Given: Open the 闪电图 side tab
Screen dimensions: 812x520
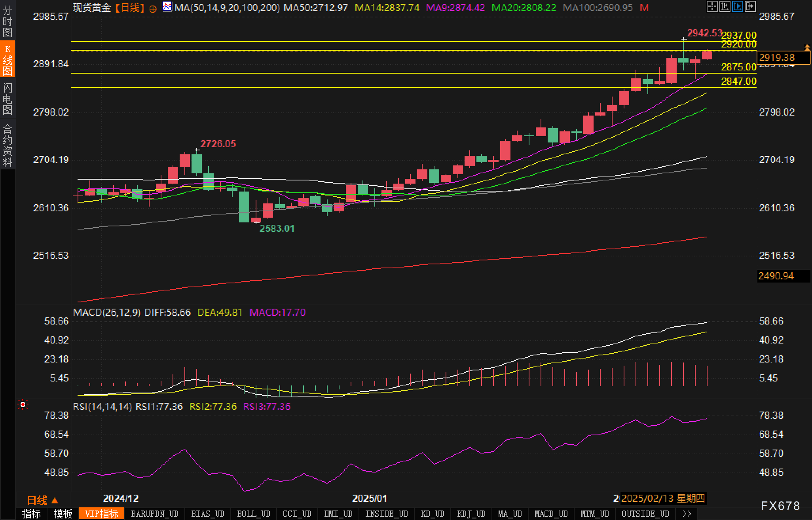Looking at the screenshot, I should 8,98.
